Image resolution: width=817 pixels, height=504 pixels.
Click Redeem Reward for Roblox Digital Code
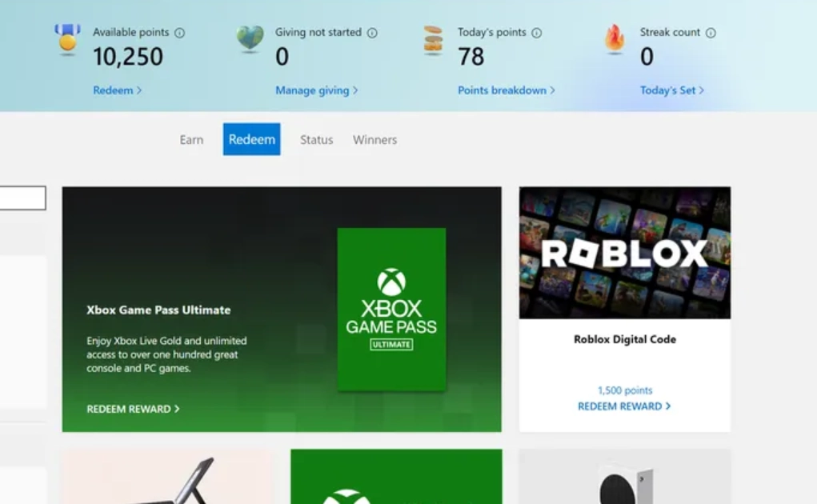[624, 406]
